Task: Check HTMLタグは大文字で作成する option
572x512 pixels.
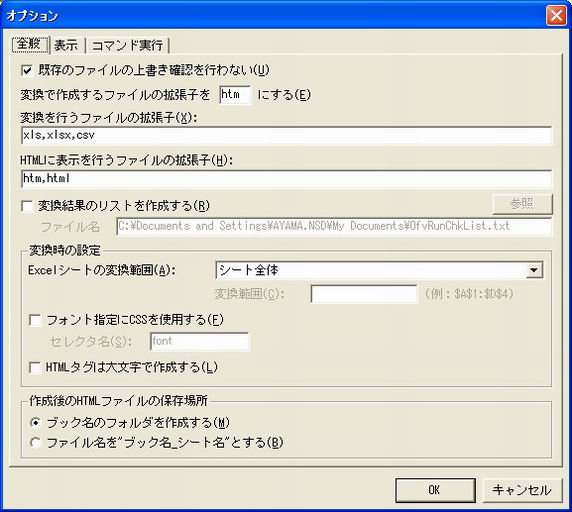Action: 35,368
